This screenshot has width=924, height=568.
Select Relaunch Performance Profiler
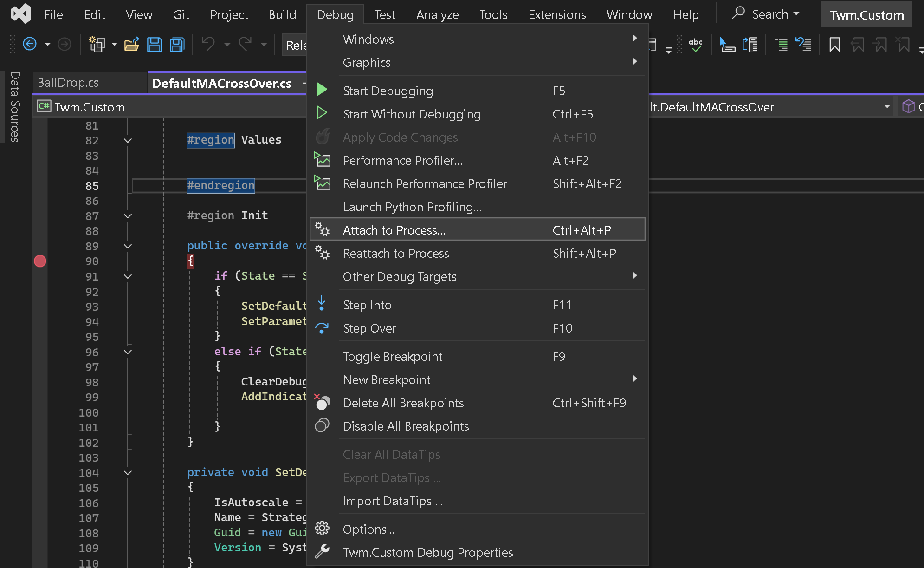click(x=477, y=184)
